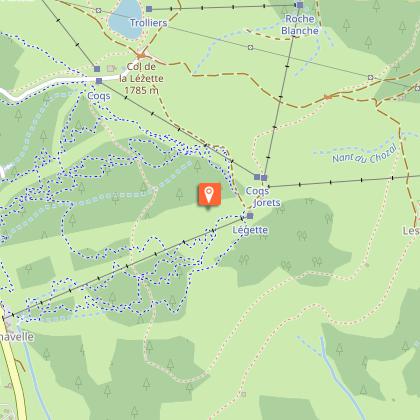Click the orange location pin marker
This screenshot has height=420, width=420.
pyautogui.click(x=209, y=194)
